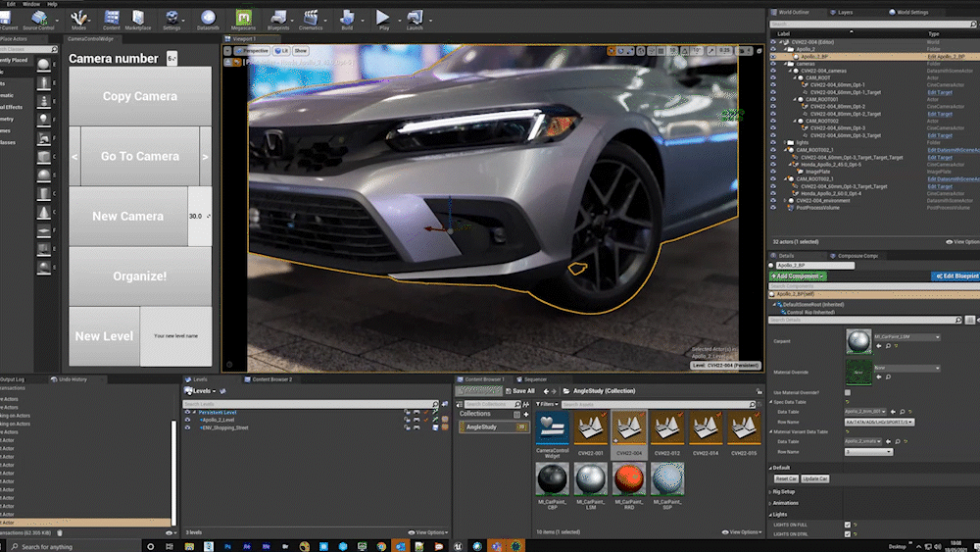Click the Source Control toolbar icon

tap(40, 19)
